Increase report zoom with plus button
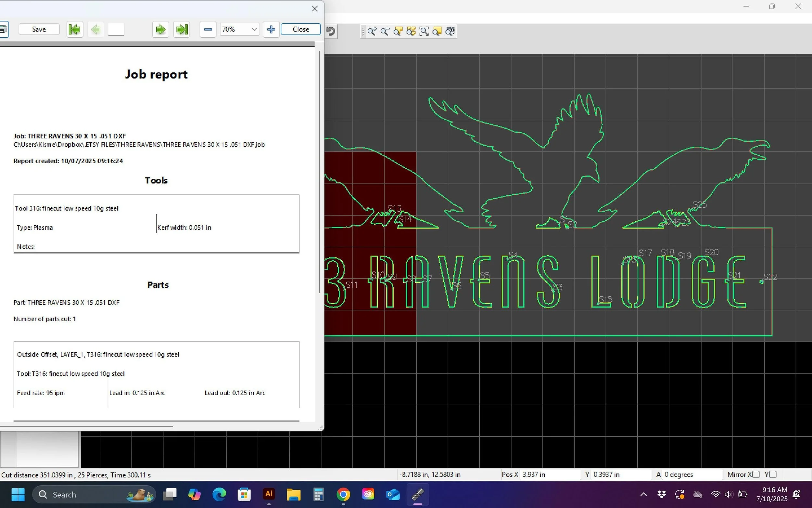Screen dimensions: 812x508 coord(271,30)
